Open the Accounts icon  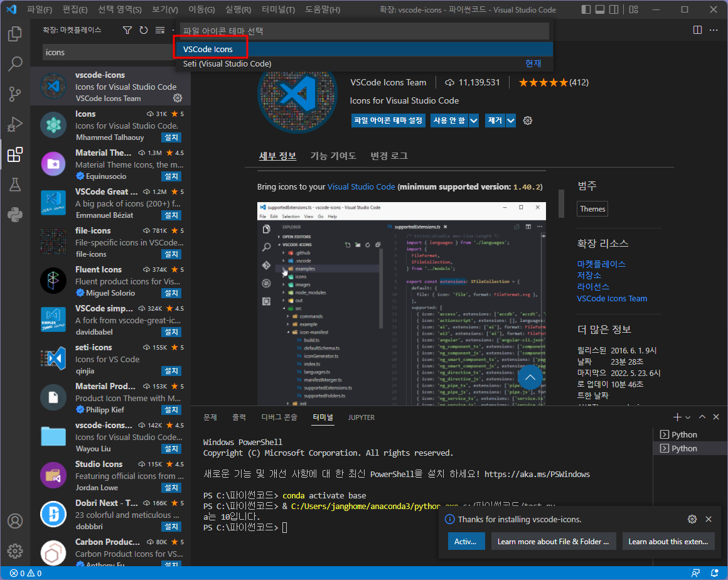pos(15,521)
